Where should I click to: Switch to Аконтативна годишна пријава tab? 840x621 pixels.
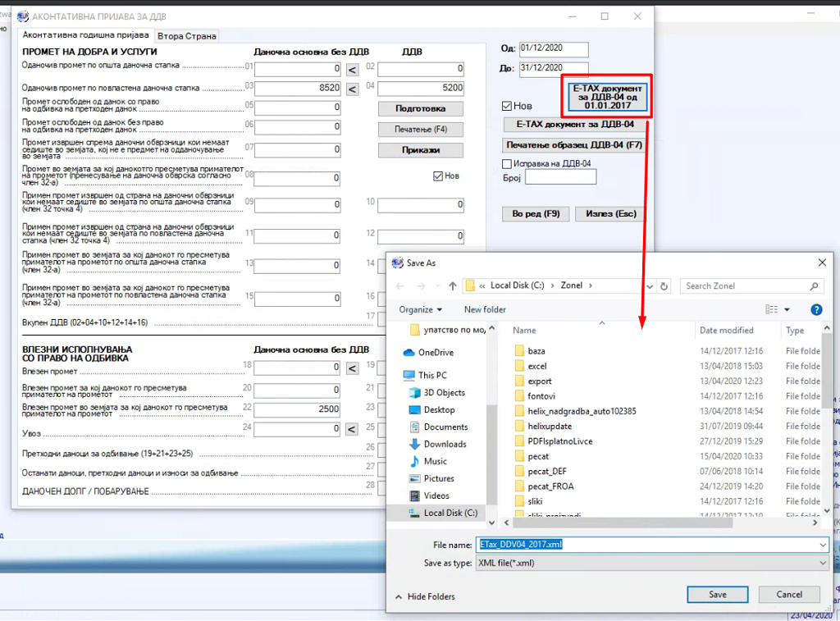tap(85, 34)
